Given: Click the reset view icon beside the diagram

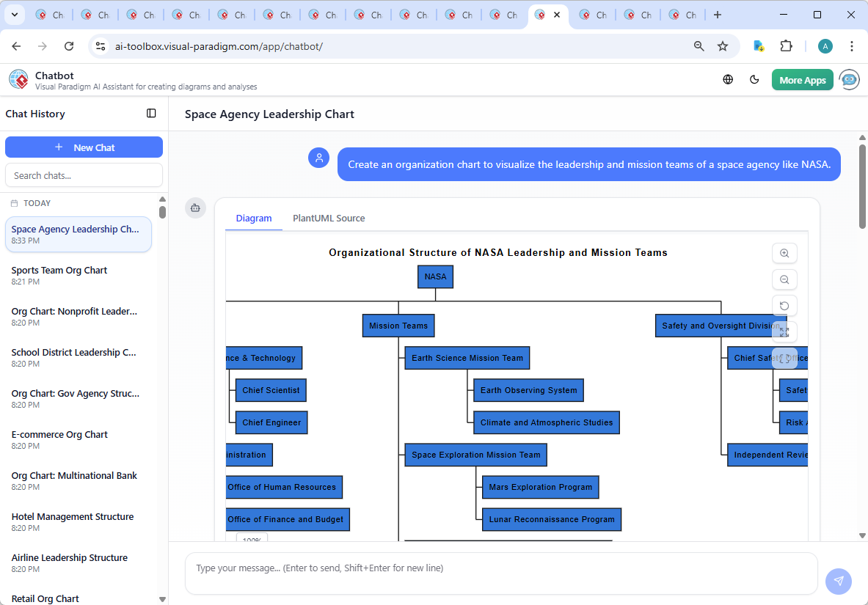Looking at the screenshot, I should point(784,306).
